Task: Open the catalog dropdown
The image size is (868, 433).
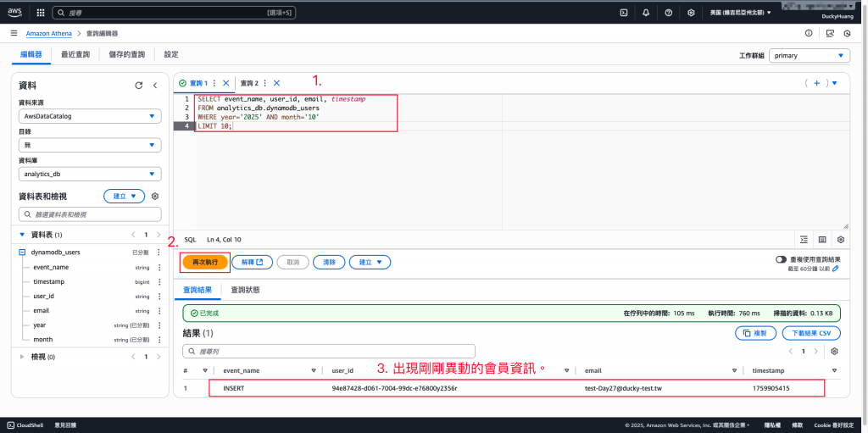Action: click(90, 145)
